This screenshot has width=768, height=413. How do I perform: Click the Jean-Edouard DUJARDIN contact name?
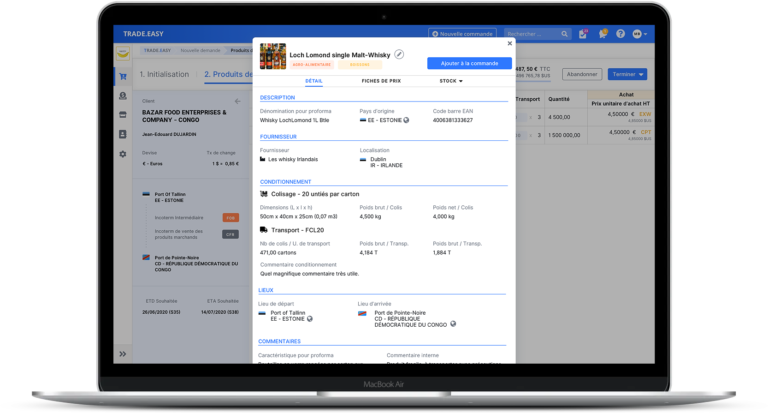coord(169,134)
